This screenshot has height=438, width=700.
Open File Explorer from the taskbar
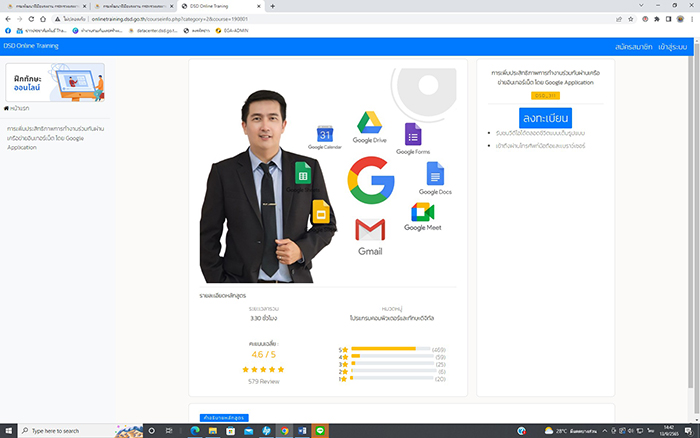pos(213,431)
